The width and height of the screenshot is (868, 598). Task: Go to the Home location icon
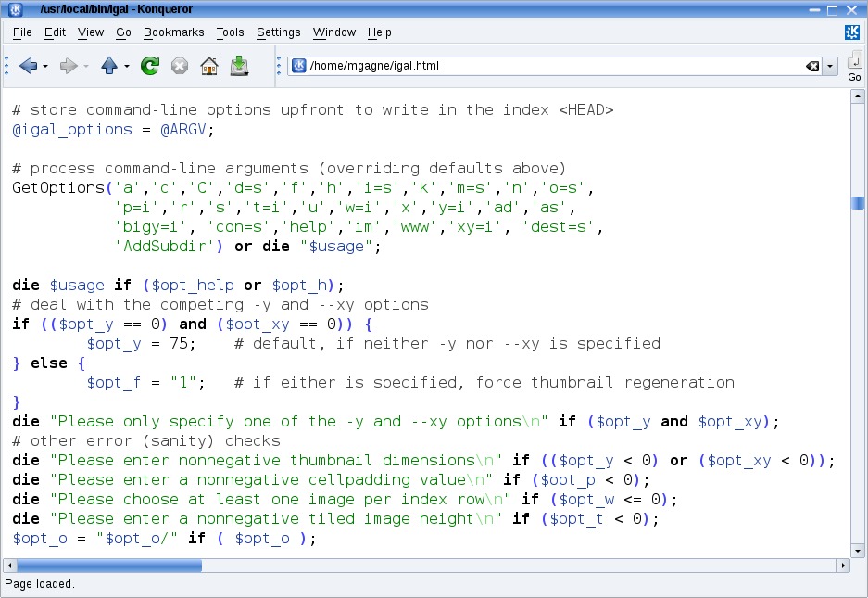(209, 66)
